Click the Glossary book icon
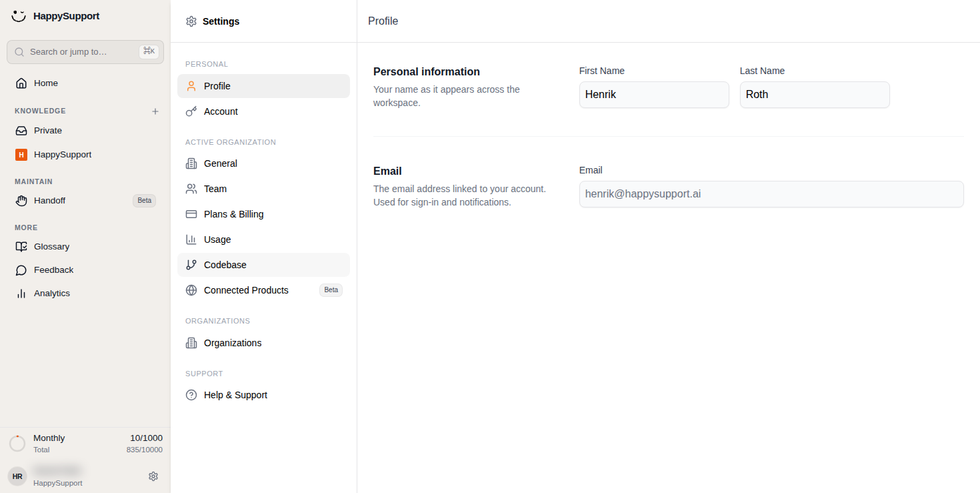 (x=21, y=247)
